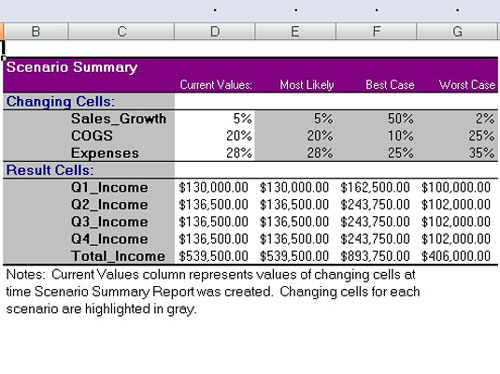Select column E header

pyautogui.click(x=295, y=32)
